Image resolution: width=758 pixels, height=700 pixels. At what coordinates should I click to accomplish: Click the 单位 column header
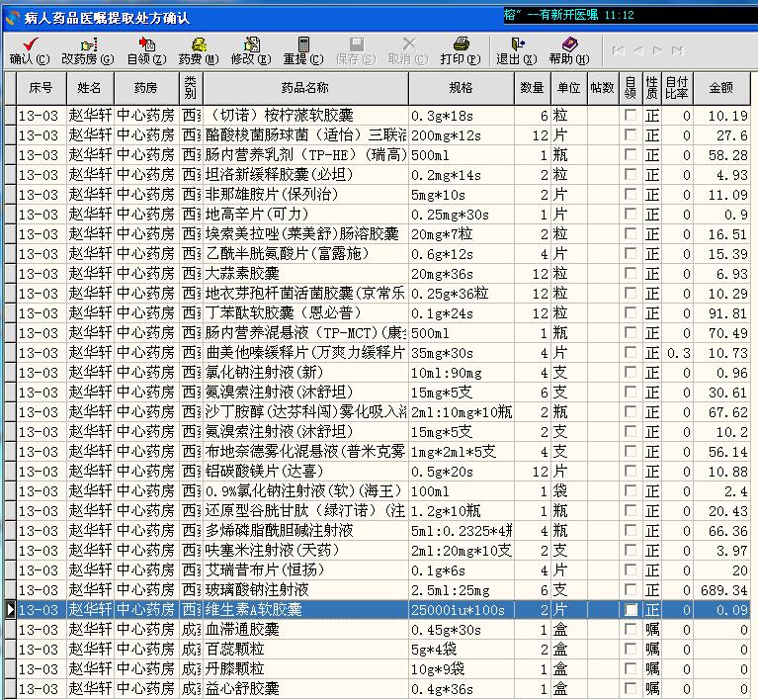coord(569,88)
